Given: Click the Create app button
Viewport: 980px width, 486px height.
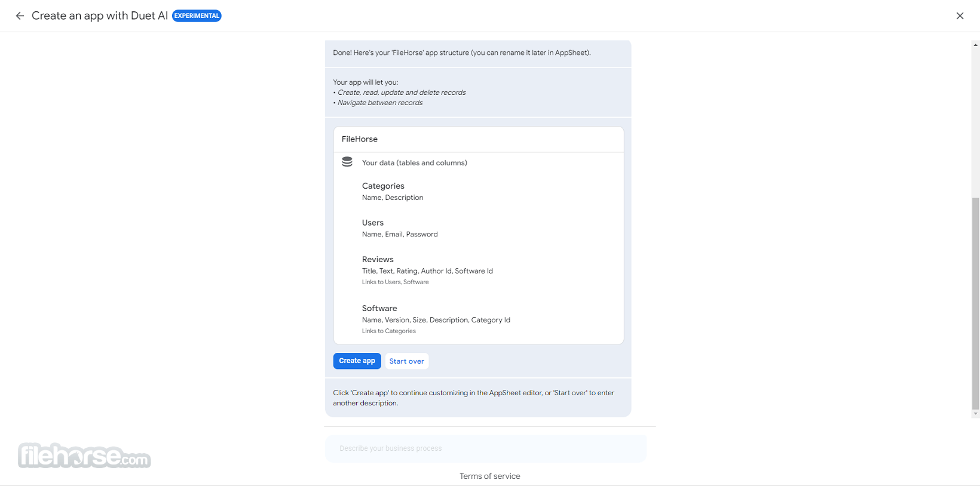Looking at the screenshot, I should (357, 361).
